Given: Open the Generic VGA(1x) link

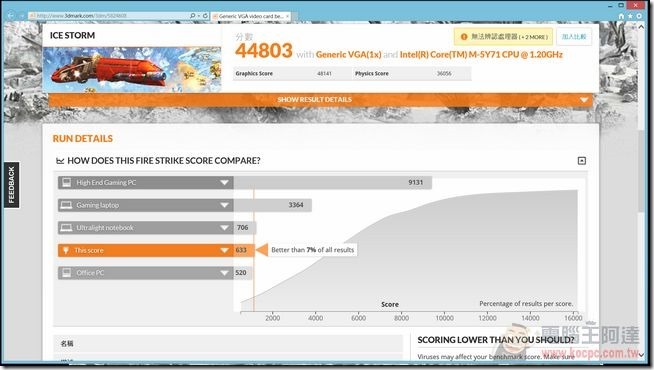Looking at the screenshot, I should pyautogui.click(x=349, y=55).
